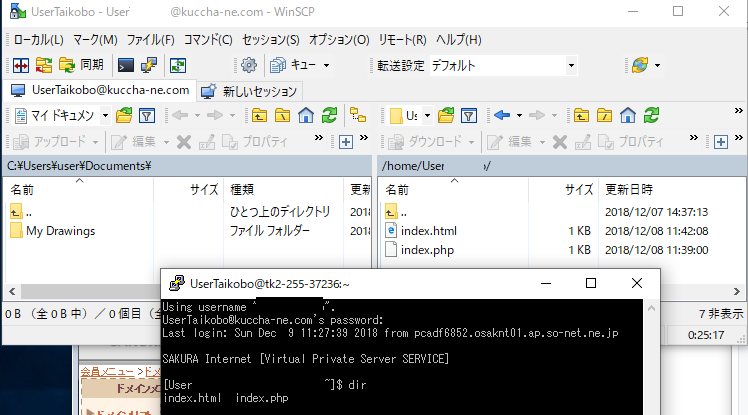The height and width of the screenshot is (415, 748).
Task: Open the ローカル(L) menu
Action: coord(39,40)
